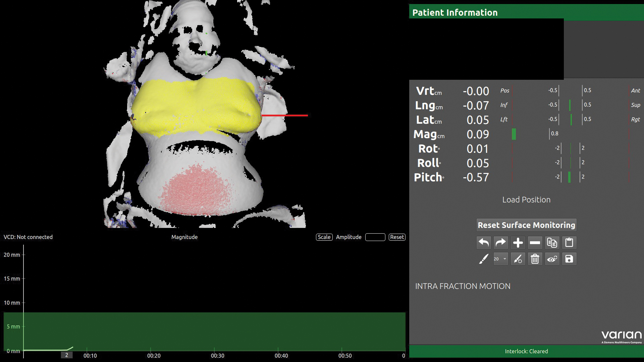The width and height of the screenshot is (644, 362).
Task: Click the Scale button on the graph
Action: coord(324,237)
